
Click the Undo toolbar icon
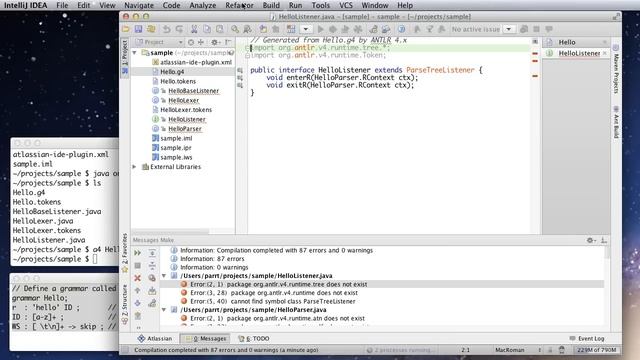click(x=167, y=29)
